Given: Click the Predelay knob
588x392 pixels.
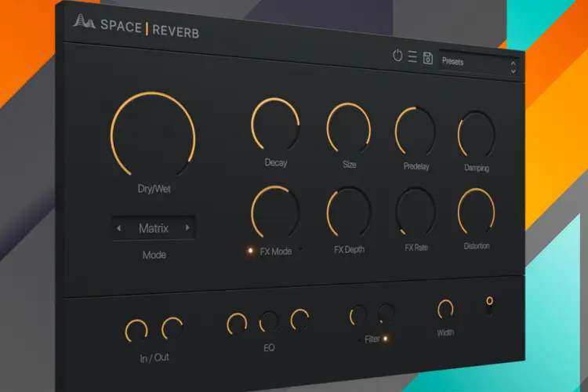Looking at the screenshot, I should pos(415,131).
